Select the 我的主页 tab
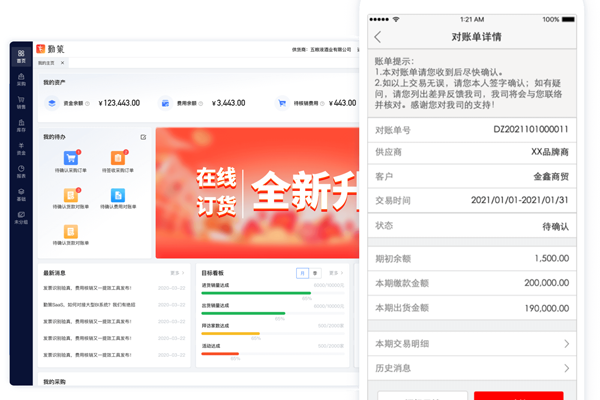Viewport: 600px width, 400px height. coord(49,64)
